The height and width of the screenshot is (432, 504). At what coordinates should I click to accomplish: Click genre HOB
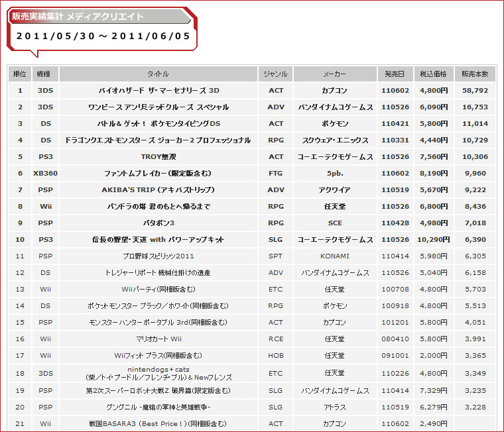point(276,356)
